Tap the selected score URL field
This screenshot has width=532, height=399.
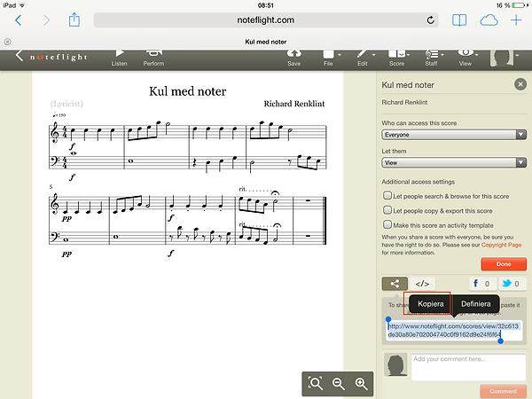454,331
